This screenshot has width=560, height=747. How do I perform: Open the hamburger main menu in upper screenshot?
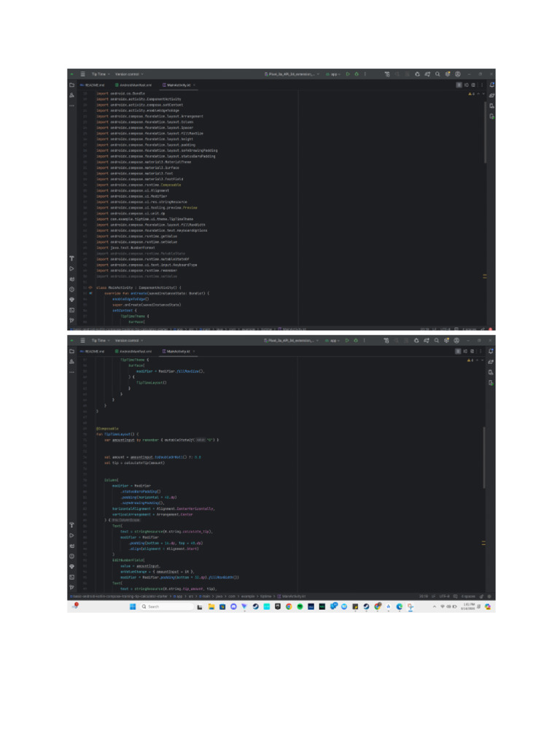click(x=82, y=74)
